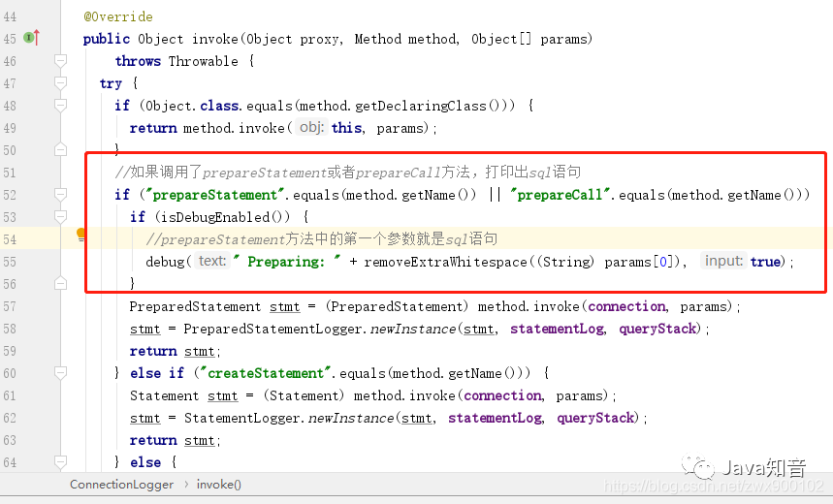
Task: Click the " Preparing: " string on line 55
Action: pyautogui.click(x=286, y=262)
